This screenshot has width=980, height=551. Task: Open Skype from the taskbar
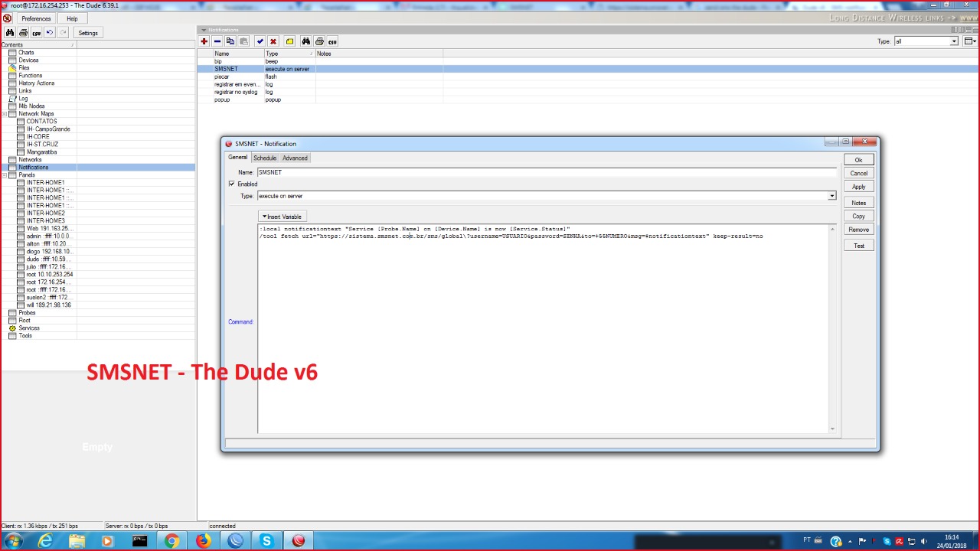266,541
